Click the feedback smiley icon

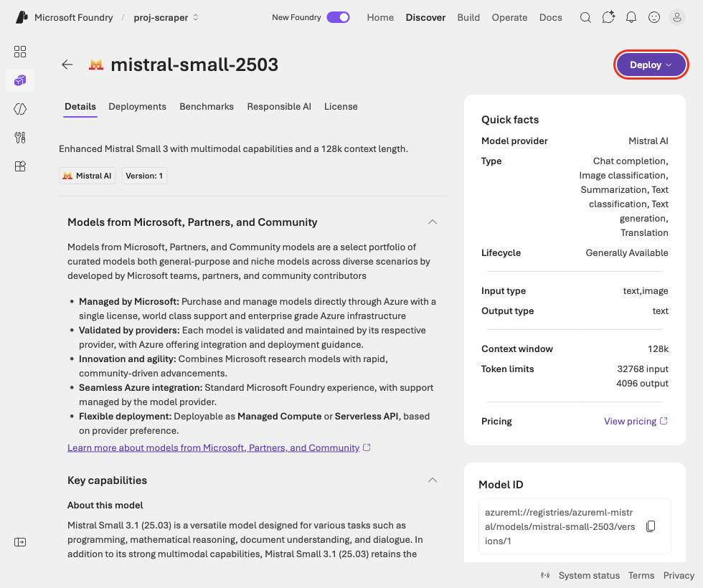654,17
